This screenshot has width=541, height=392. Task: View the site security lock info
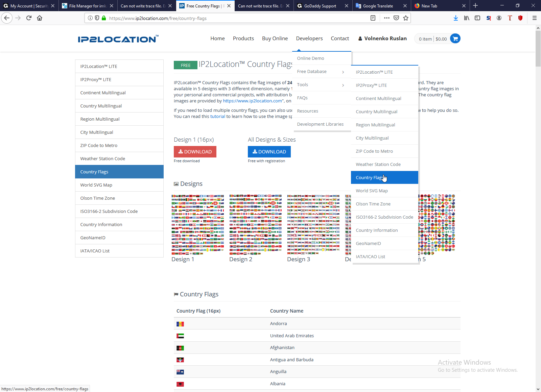[104, 18]
